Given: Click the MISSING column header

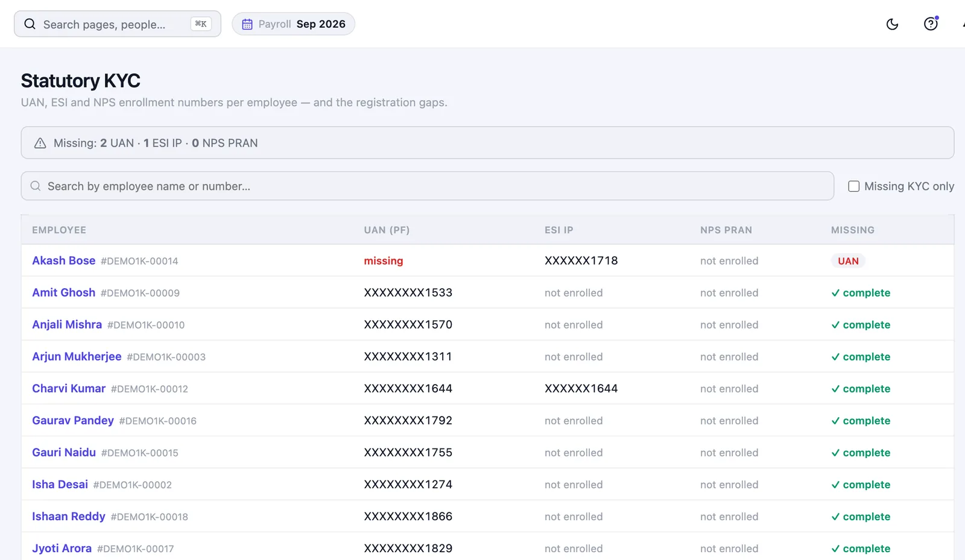Looking at the screenshot, I should 853,230.
